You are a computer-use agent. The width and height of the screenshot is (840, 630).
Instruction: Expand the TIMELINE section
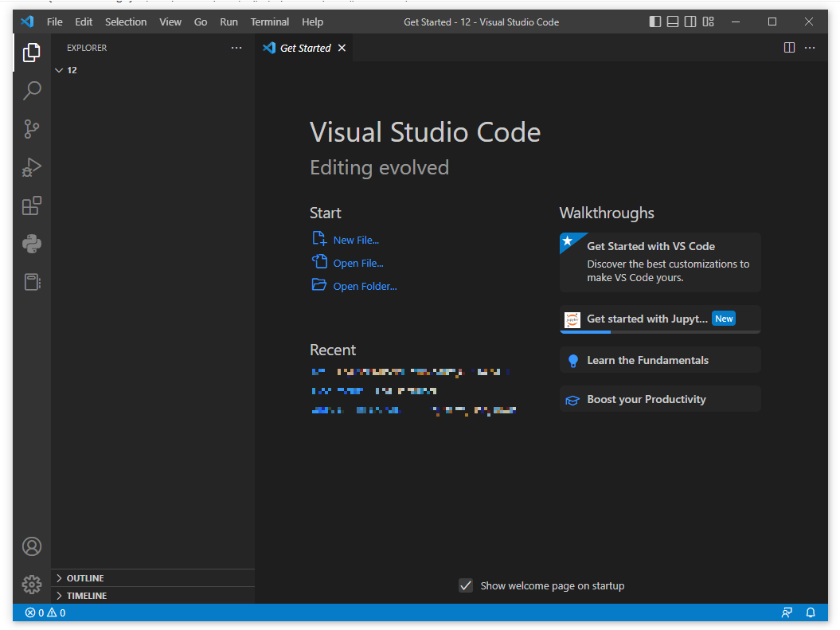tap(153, 596)
